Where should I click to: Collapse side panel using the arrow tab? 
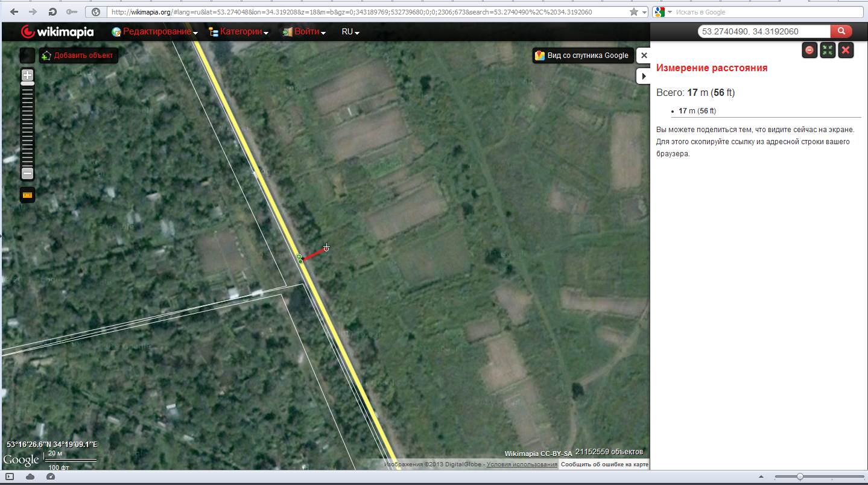(x=644, y=76)
